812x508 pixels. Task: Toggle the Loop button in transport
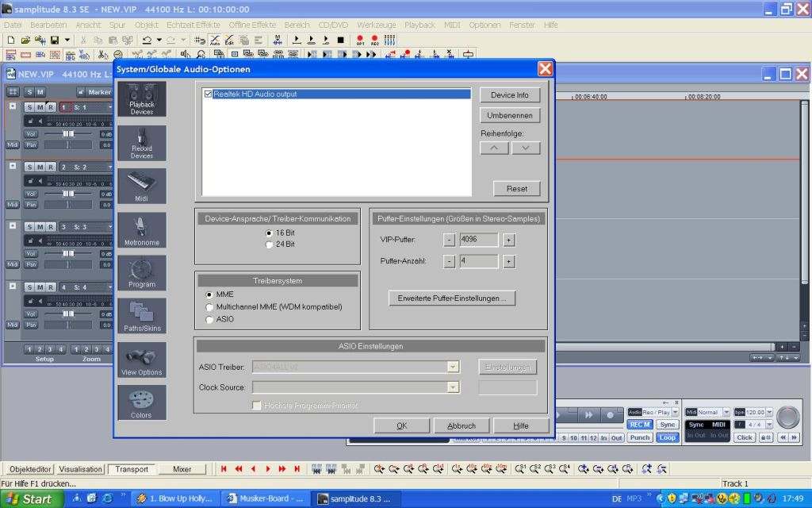[667, 437]
